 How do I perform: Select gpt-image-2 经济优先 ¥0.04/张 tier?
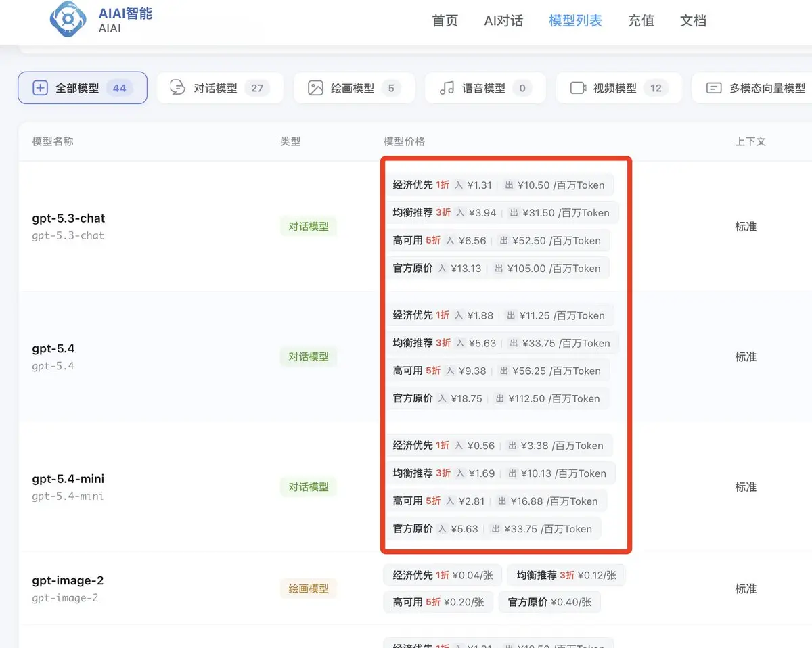(x=443, y=575)
